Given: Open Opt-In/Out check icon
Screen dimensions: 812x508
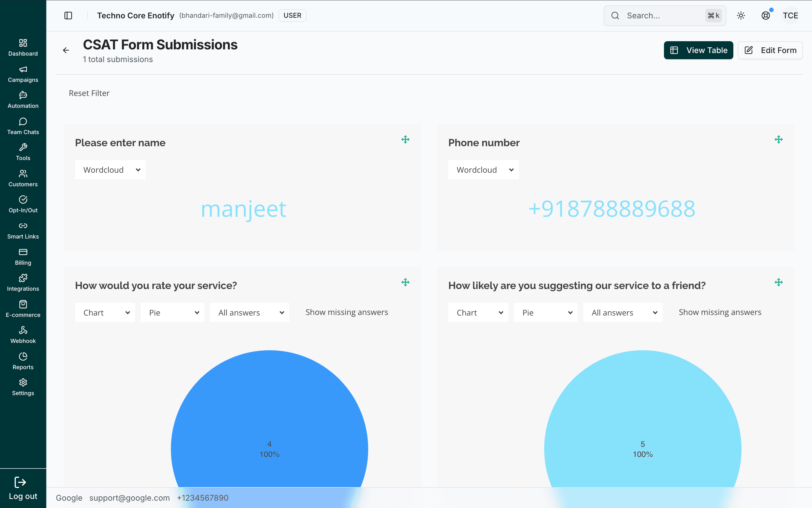Looking at the screenshot, I should click(23, 200).
